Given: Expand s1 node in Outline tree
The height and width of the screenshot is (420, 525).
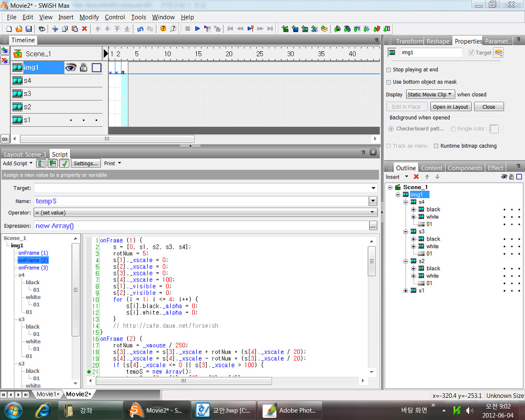Looking at the screenshot, I should coord(406,291).
